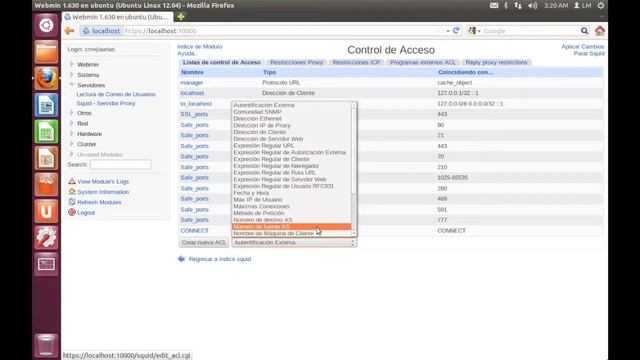The width and height of the screenshot is (640, 360).
Task: Switch to Restricciones Proxy tab
Action: click(297, 62)
